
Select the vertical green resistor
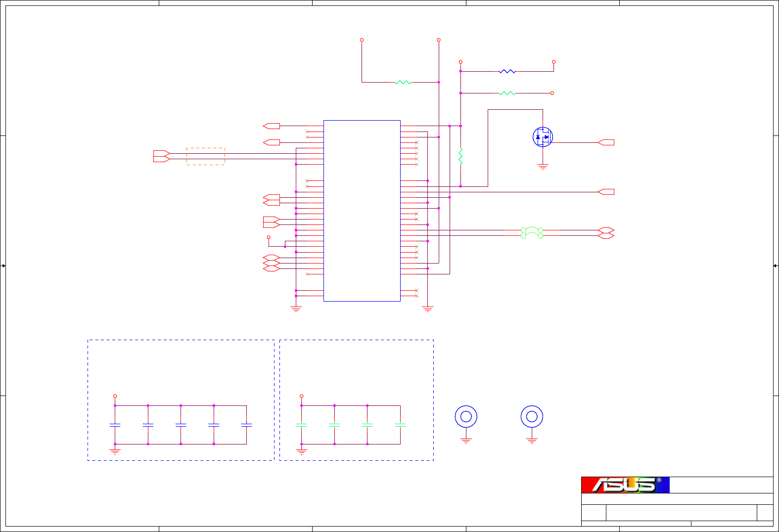pos(460,156)
